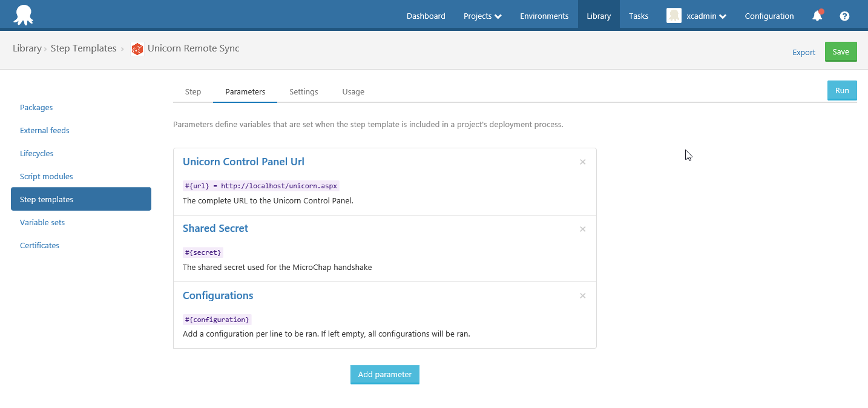This screenshot has height=408, width=868.
Task: Remove the Unicorn Control Panel Url parameter
Action: click(583, 162)
